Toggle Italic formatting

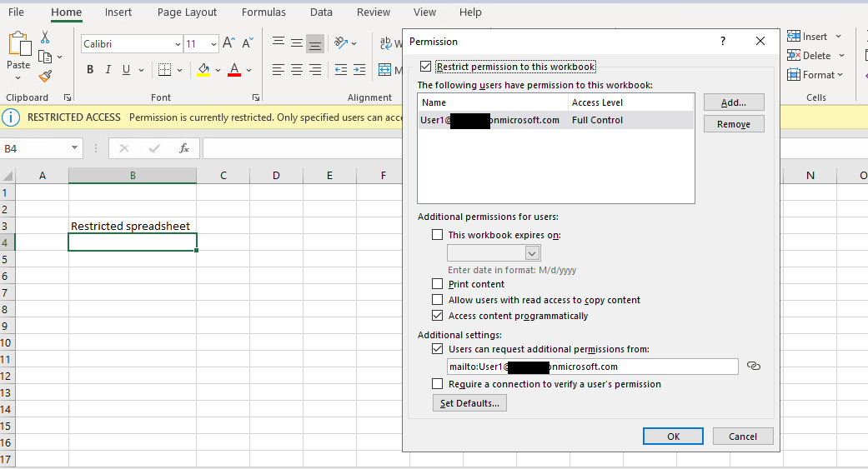(x=108, y=70)
